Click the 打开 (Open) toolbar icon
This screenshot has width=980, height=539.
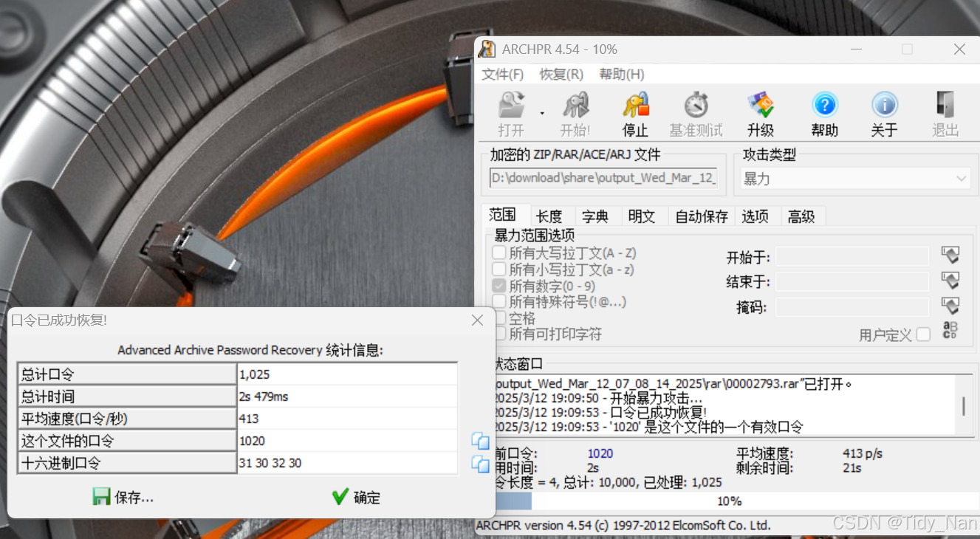point(511,106)
